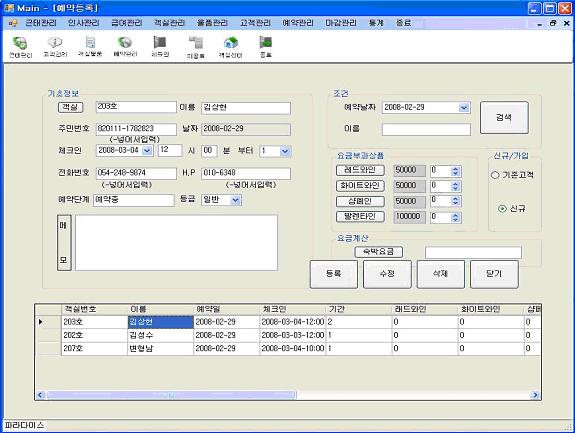This screenshot has width=575, height=433.
Task: Open the 급여관리 menu
Action: [127, 23]
